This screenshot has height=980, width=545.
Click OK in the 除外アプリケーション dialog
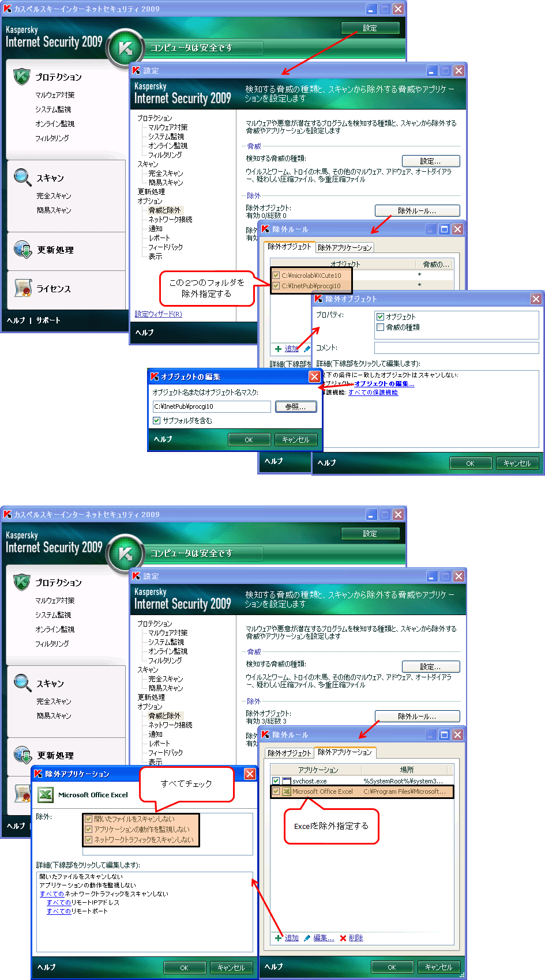(x=185, y=968)
